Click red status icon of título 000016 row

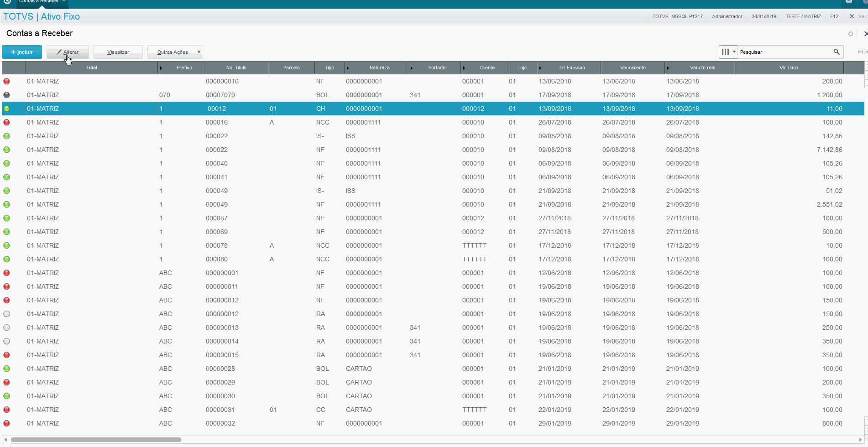point(7,122)
